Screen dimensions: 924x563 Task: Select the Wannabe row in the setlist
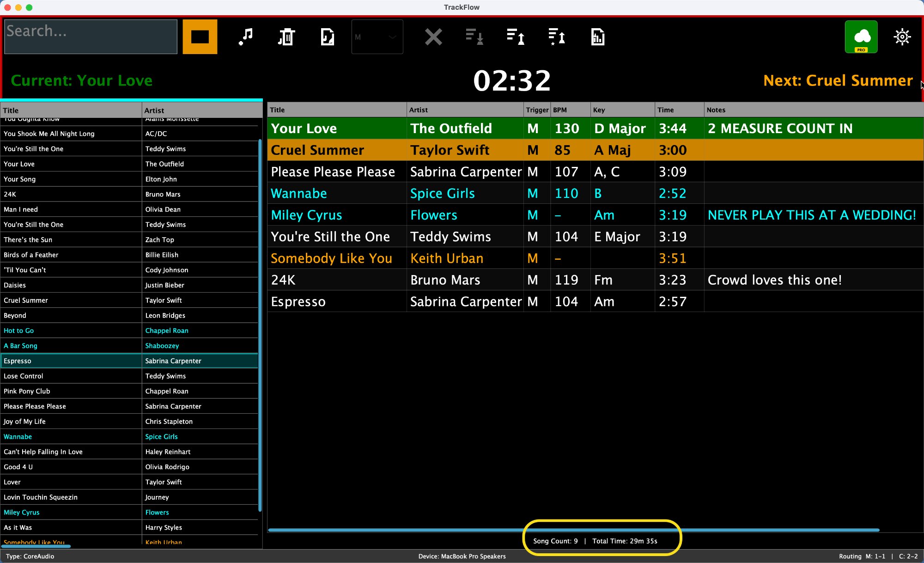click(x=336, y=193)
